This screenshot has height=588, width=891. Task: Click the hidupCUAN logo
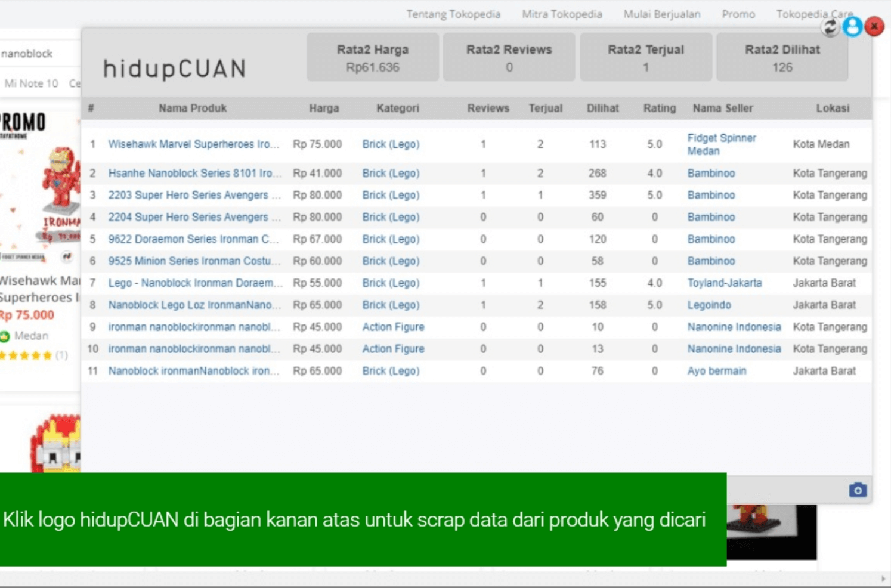[174, 69]
